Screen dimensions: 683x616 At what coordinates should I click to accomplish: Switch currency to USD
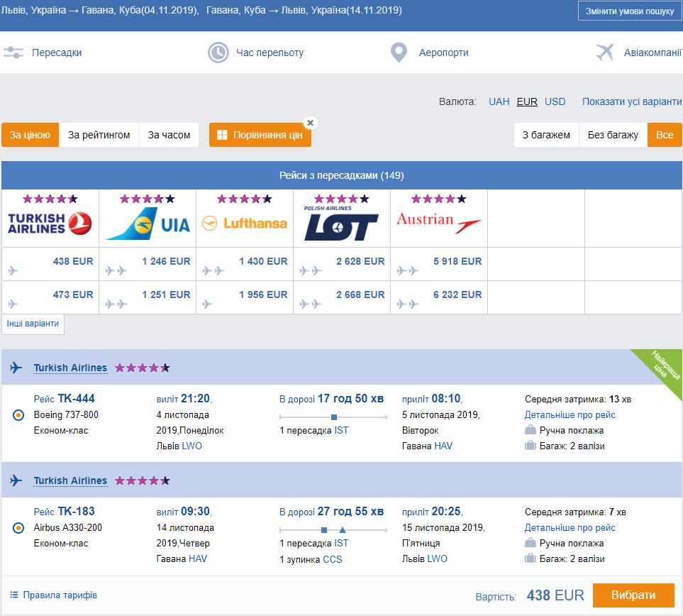tap(555, 101)
